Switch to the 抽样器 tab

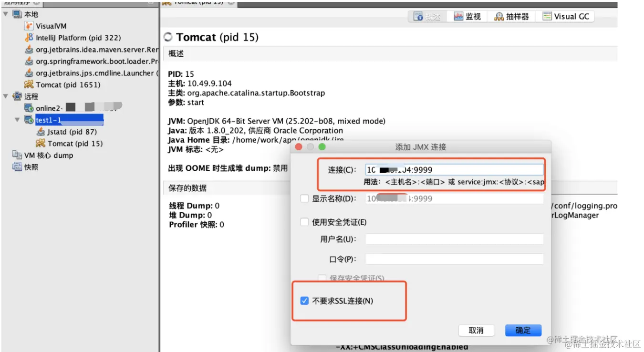tap(511, 17)
